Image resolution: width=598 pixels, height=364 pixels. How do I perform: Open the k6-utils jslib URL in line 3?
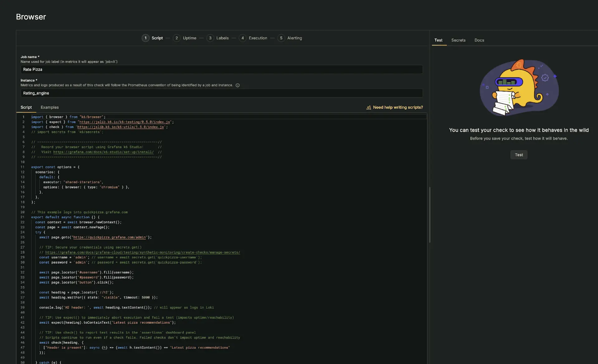(x=121, y=127)
